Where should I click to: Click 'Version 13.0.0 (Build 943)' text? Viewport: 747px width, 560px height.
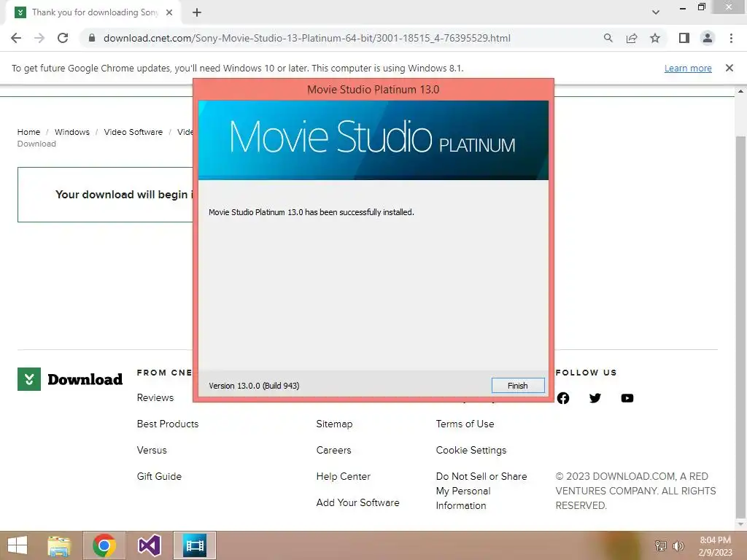pos(254,386)
